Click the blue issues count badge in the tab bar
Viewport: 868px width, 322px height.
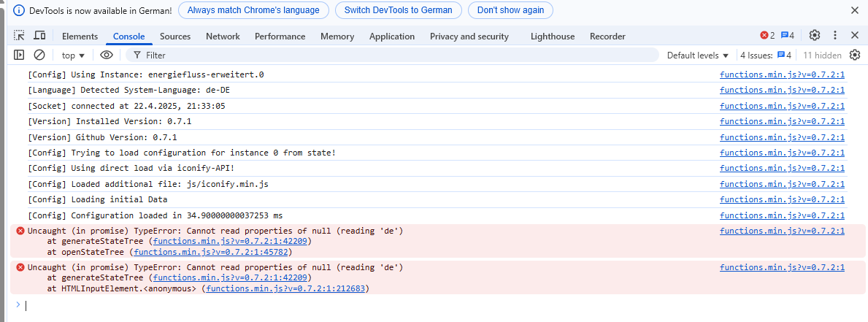point(788,36)
